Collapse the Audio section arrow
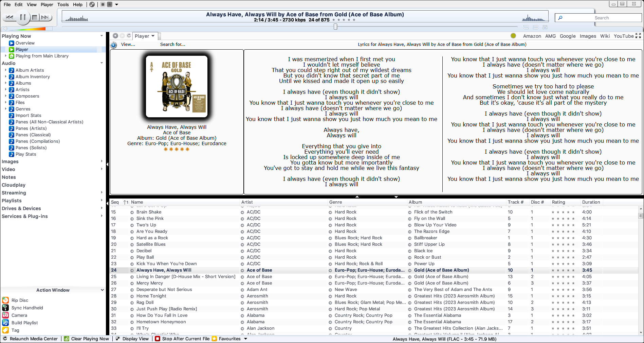Screen dimensions: 644x343 102,63
